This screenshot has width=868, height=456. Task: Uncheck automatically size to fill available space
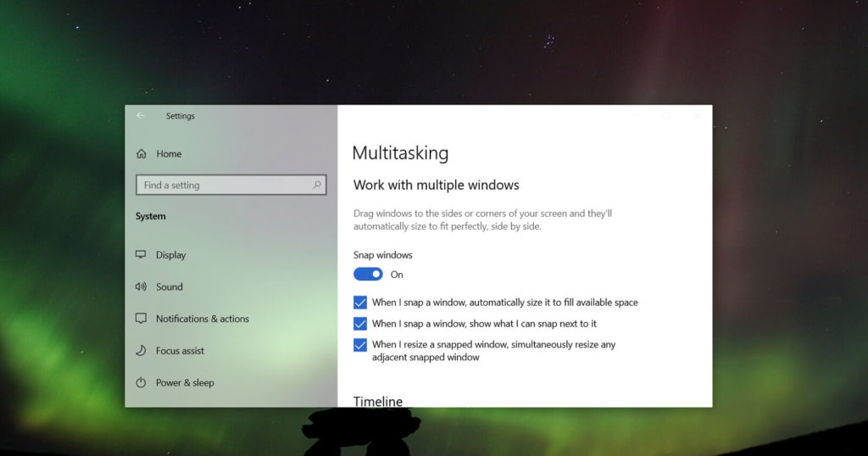point(360,303)
